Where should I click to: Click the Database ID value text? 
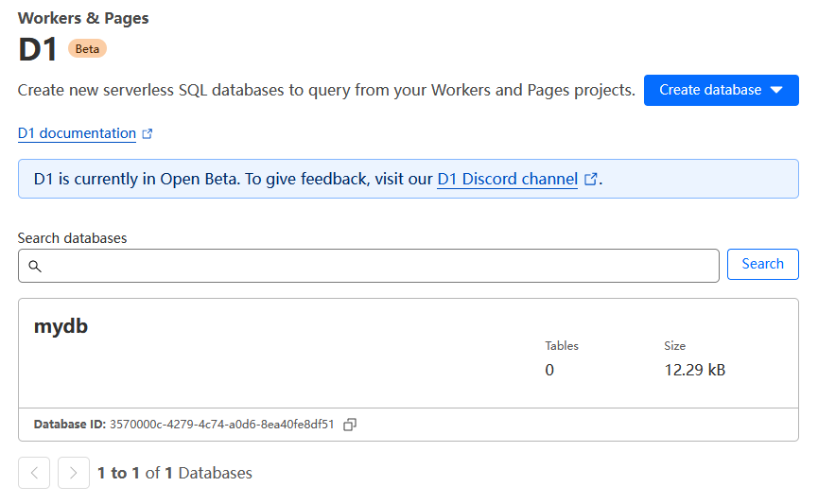221,425
